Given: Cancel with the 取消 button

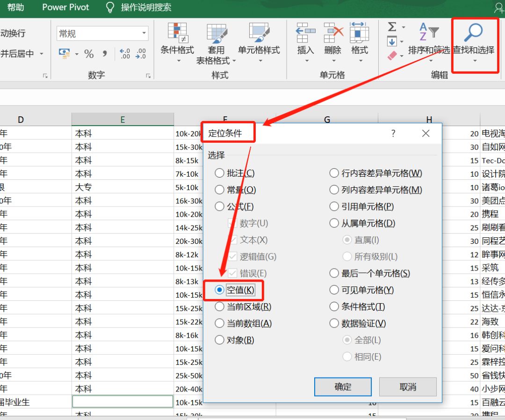Looking at the screenshot, I should [408, 386].
